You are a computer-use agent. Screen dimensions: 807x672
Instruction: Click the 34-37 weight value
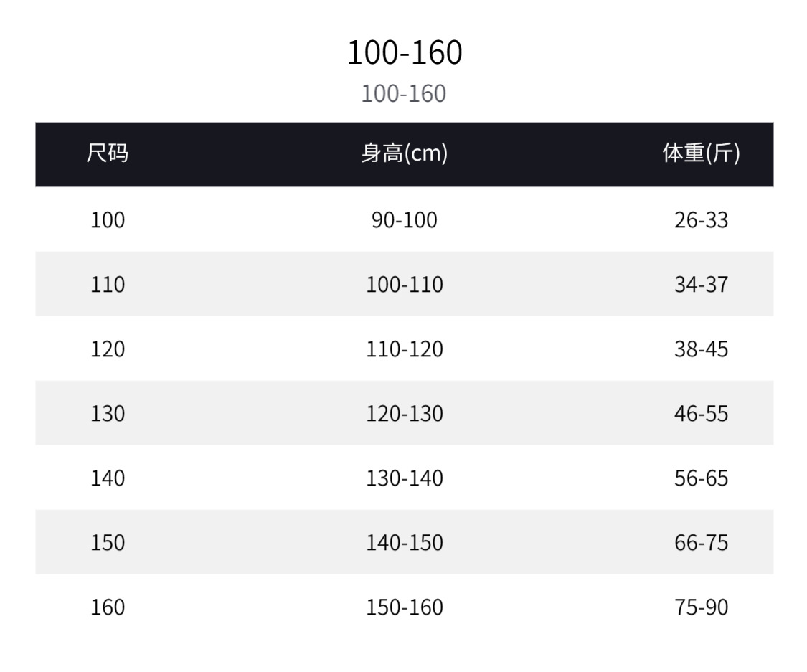(x=701, y=284)
